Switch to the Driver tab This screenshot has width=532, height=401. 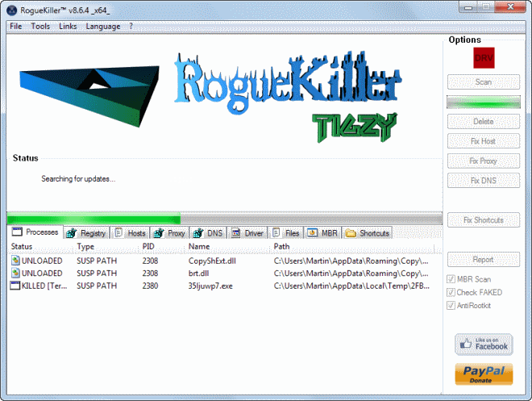pos(247,233)
